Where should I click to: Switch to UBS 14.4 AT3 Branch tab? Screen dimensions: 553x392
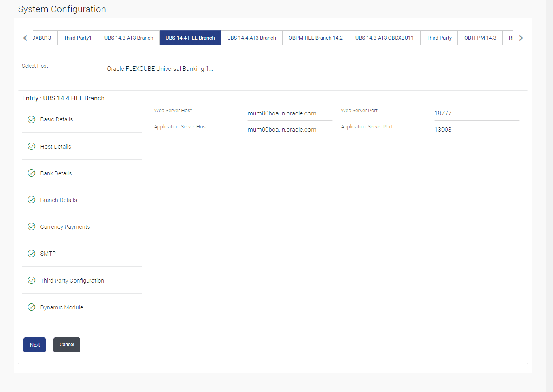[251, 38]
